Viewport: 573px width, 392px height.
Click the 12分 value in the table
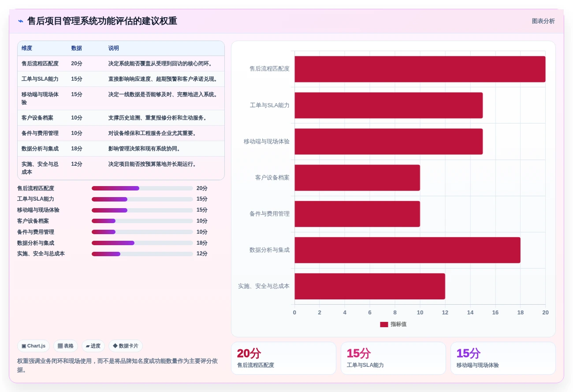[77, 164]
